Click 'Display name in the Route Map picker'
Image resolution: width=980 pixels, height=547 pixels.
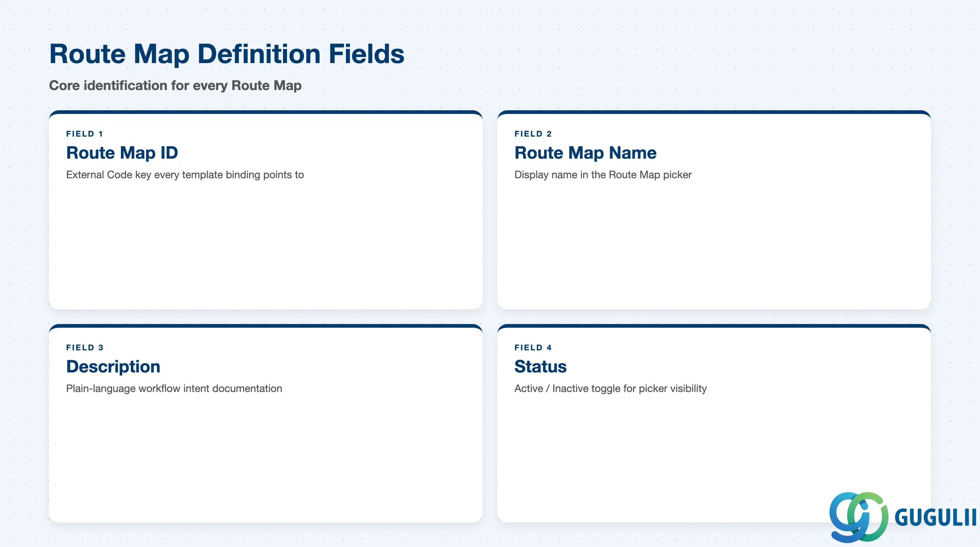(603, 175)
